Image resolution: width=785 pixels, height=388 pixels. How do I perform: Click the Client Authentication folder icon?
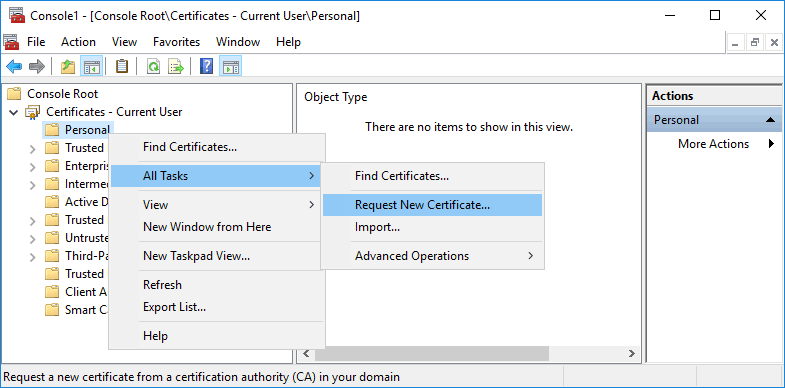pyautogui.click(x=52, y=292)
